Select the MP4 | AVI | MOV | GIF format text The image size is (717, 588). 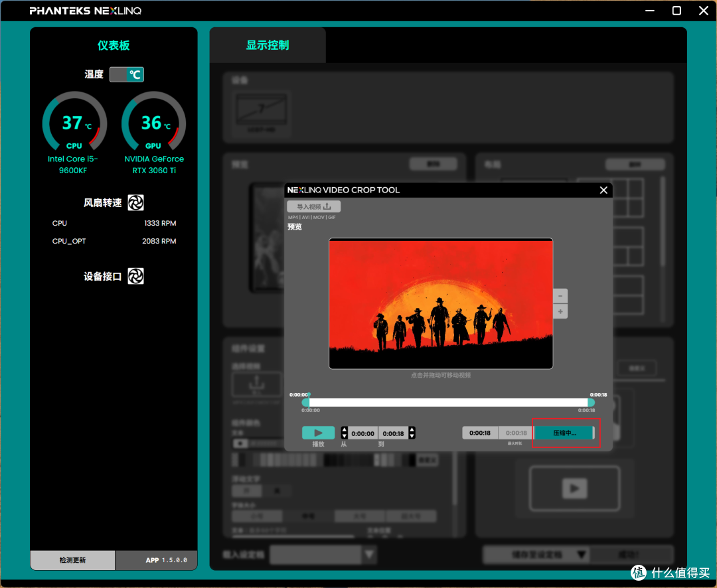(x=311, y=217)
